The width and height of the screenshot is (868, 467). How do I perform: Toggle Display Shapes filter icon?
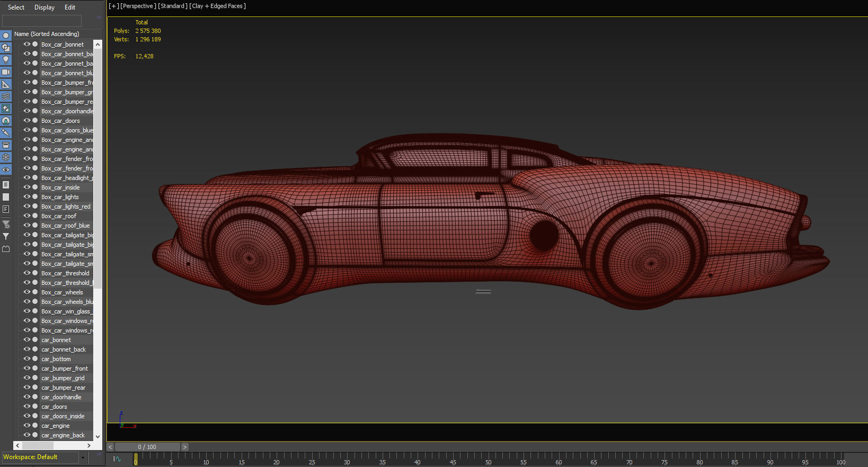(x=6, y=48)
